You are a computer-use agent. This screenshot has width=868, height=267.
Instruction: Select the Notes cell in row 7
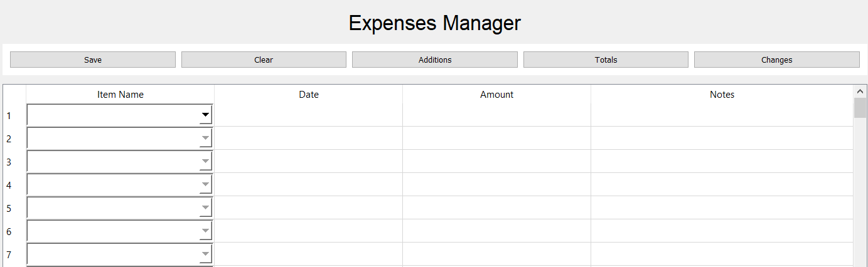click(722, 254)
